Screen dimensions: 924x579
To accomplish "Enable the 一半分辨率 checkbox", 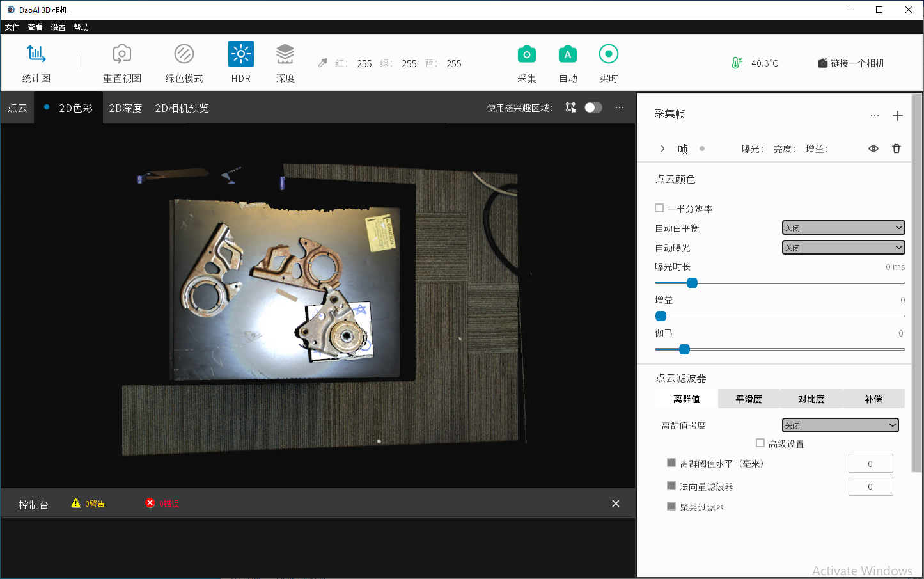I will click(x=659, y=208).
